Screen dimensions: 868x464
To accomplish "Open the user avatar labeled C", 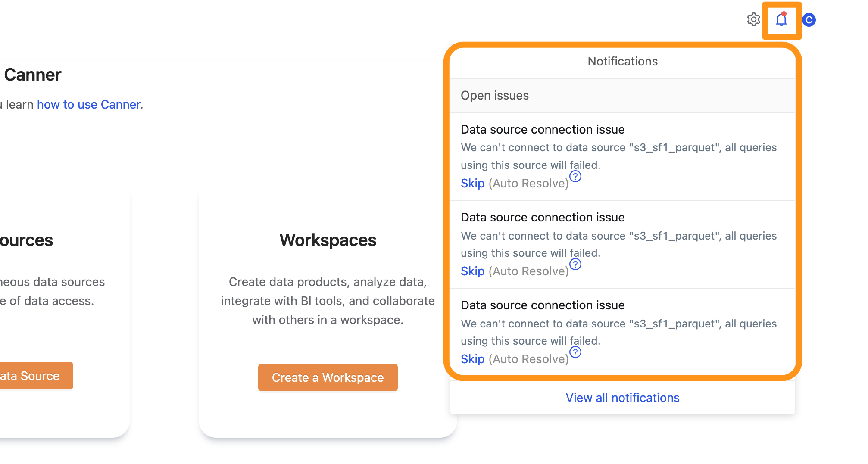I will tap(809, 20).
